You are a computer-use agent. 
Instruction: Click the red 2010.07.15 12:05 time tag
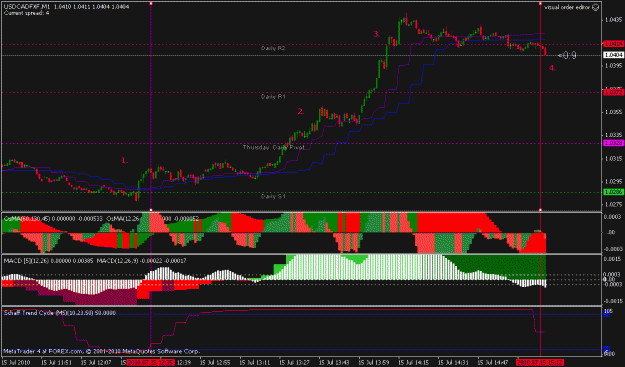tap(151, 363)
